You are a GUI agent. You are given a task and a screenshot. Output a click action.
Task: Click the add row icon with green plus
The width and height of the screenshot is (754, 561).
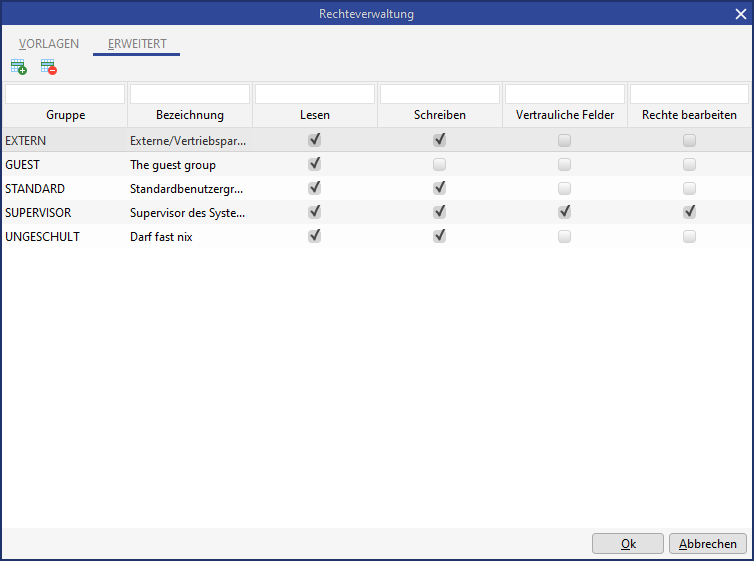point(18,68)
